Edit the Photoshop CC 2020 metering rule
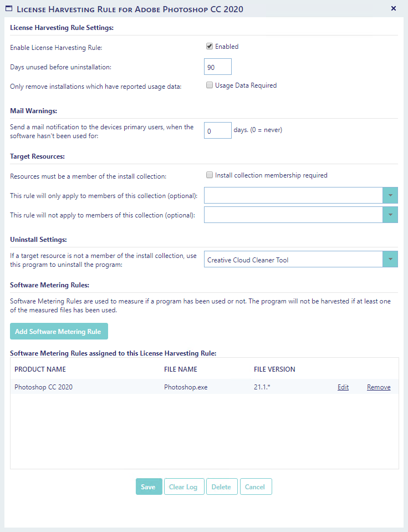The image size is (408, 532). pos(343,387)
